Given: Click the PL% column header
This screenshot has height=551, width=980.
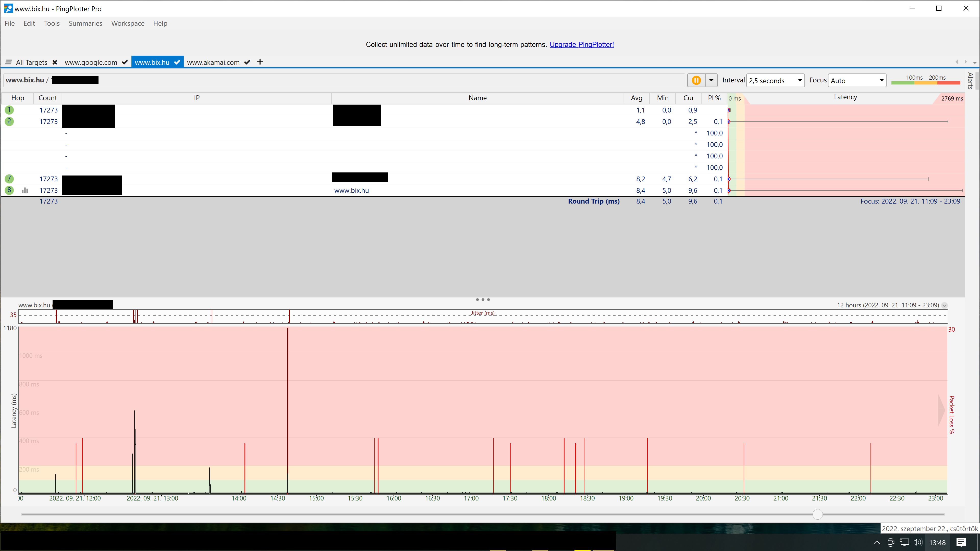Looking at the screenshot, I should coord(714,98).
